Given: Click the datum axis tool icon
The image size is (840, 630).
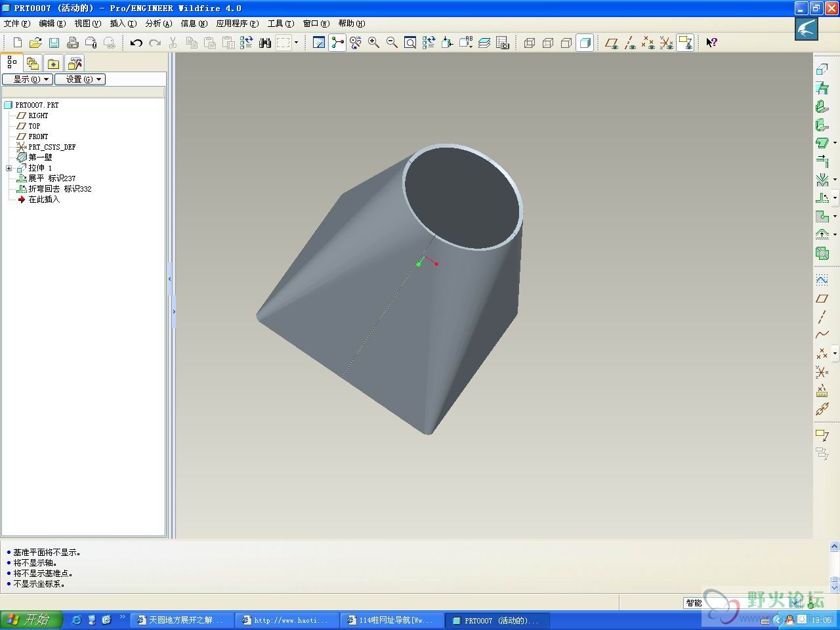Looking at the screenshot, I should 822,317.
